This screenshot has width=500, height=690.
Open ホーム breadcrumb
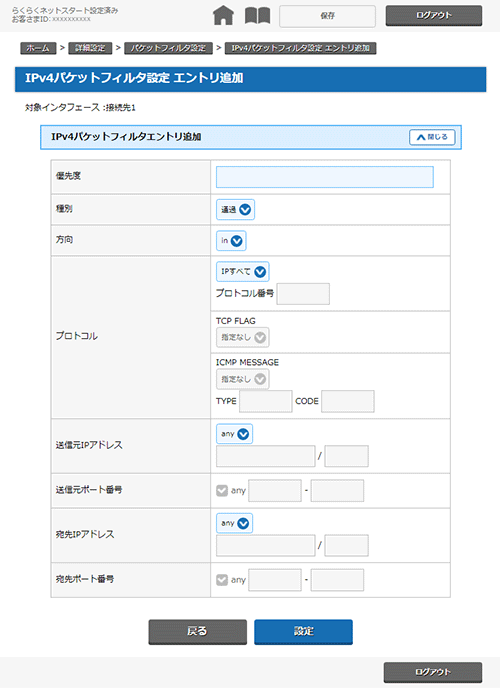(38, 48)
